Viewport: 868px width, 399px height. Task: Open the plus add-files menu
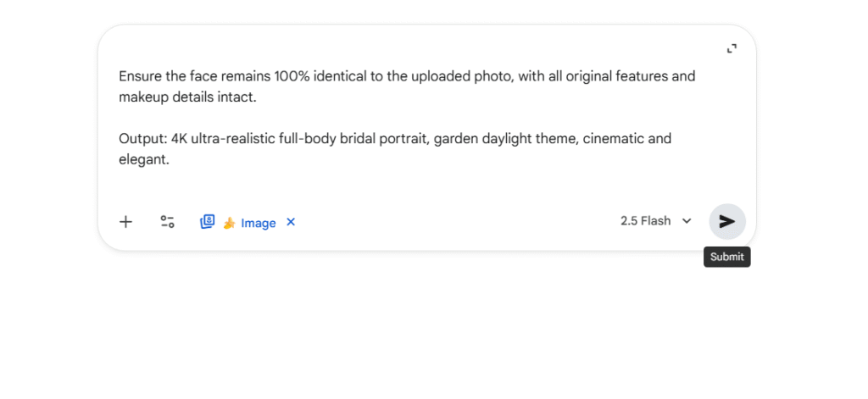pos(125,222)
